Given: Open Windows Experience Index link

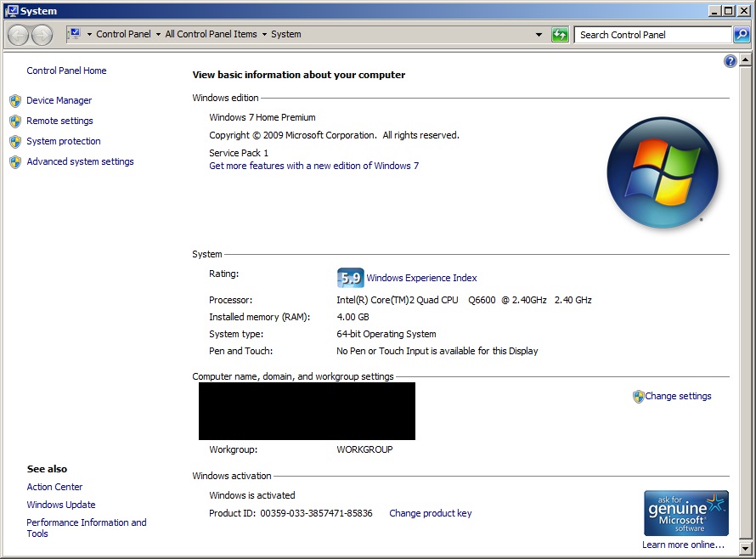Looking at the screenshot, I should pyautogui.click(x=421, y=278).
